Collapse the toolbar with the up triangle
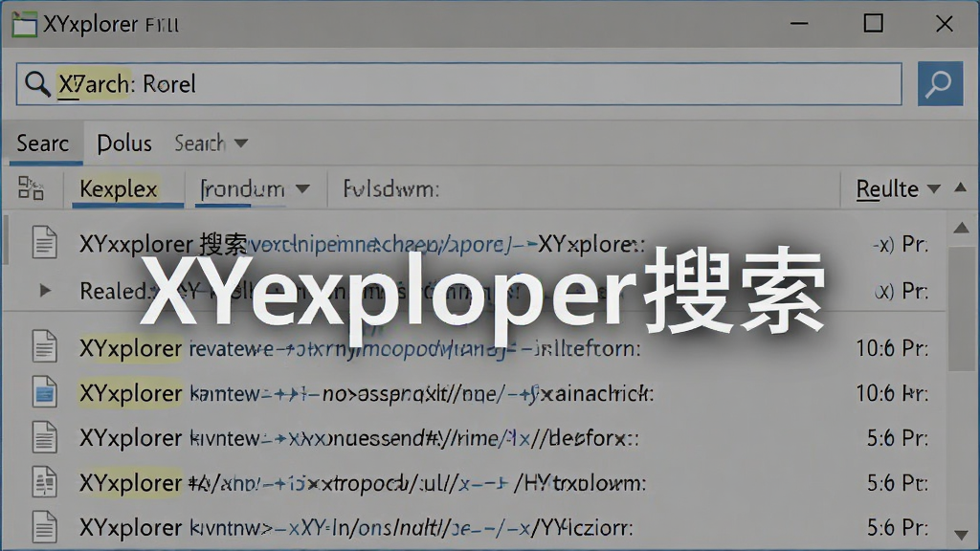 (x=961, y=187)
